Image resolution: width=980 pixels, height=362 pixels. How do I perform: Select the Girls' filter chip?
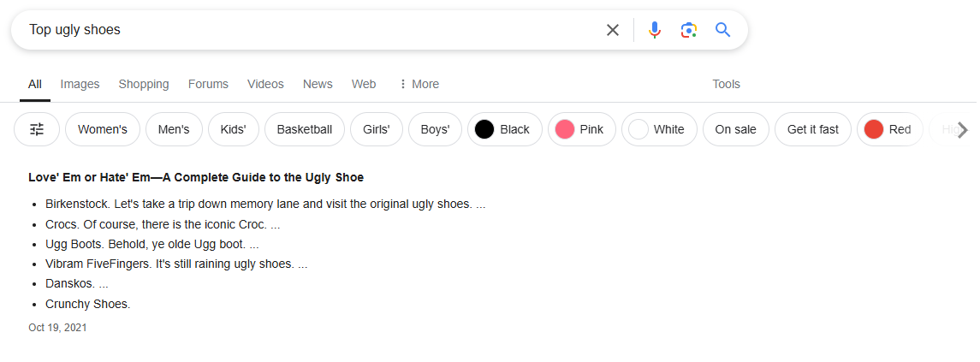pyautogui.click(x=377, y=129)
